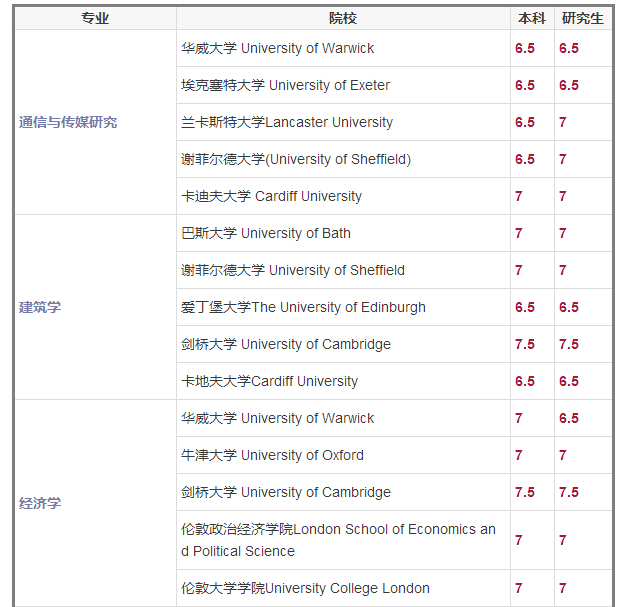Select 卡迪夫大学 Cardiff University cell

point(343,196)
